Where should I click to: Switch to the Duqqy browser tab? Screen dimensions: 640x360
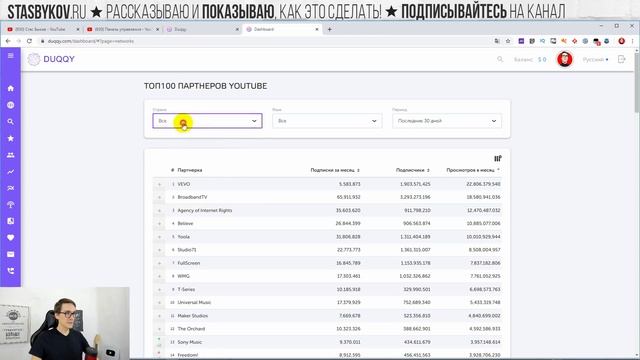[202, 29]
